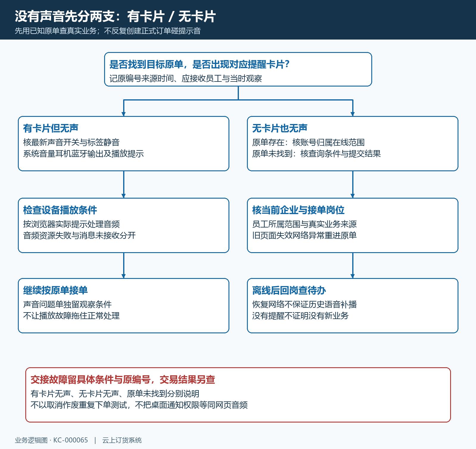The width and height of the screenshot is (476, 449).
Task: Click text '声音问题单独留观察条件'
Action: (67, 304)
